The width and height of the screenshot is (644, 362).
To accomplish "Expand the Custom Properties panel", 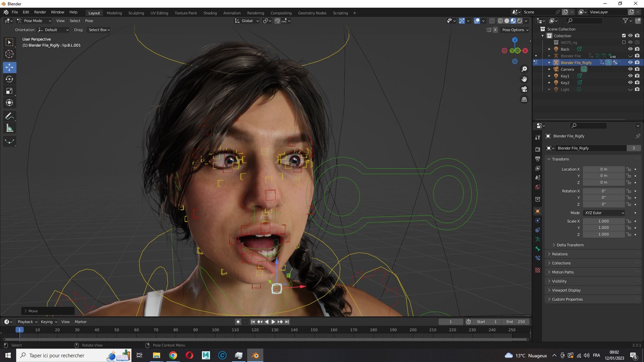I will (x=567, y=299).
